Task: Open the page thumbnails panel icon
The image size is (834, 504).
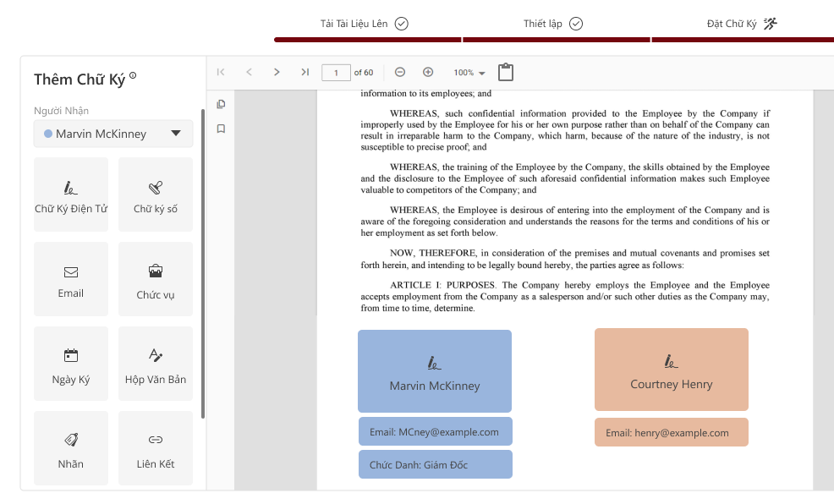Action: (x=221, y=104)
